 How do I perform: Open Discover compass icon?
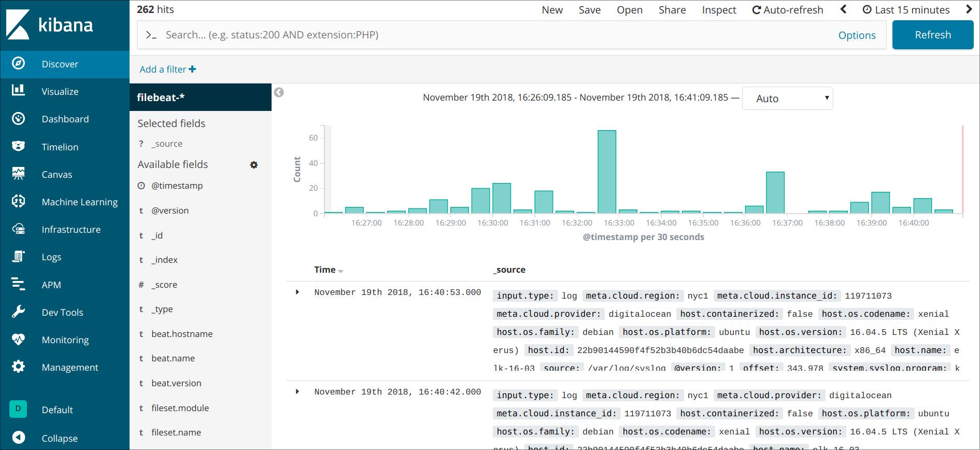(x=18, y=64)
